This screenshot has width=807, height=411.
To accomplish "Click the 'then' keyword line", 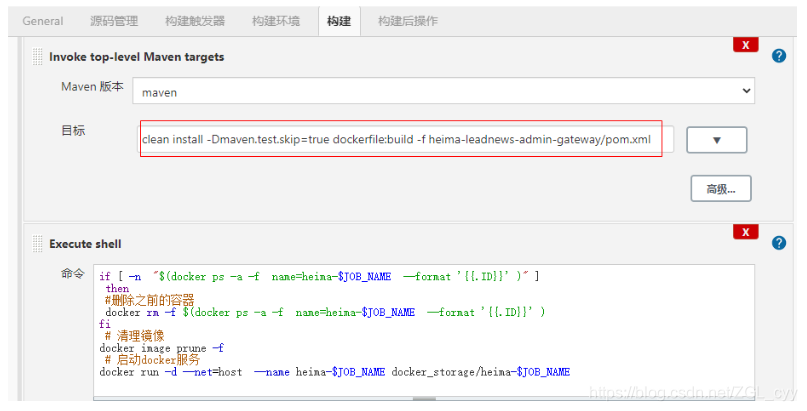I will 117,289.
